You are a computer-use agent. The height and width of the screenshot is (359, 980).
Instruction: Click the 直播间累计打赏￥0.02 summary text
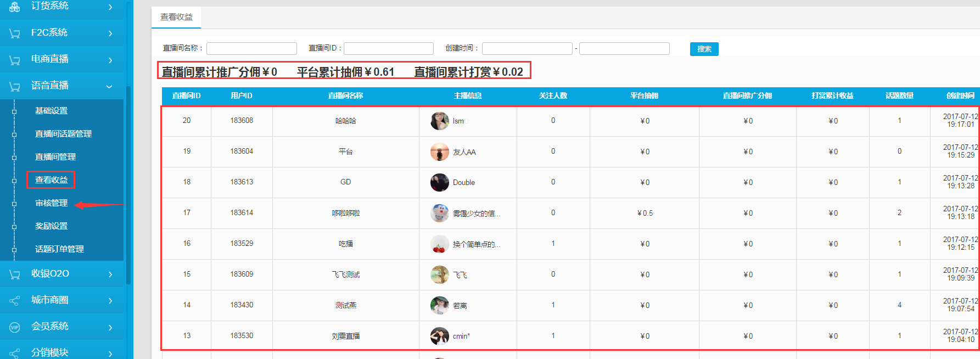[468, 72]
